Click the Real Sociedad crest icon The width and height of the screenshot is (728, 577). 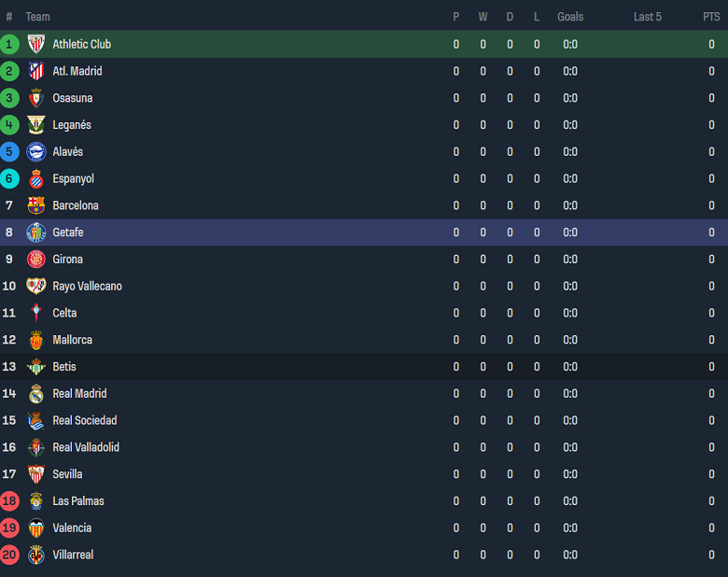(36, 421)
